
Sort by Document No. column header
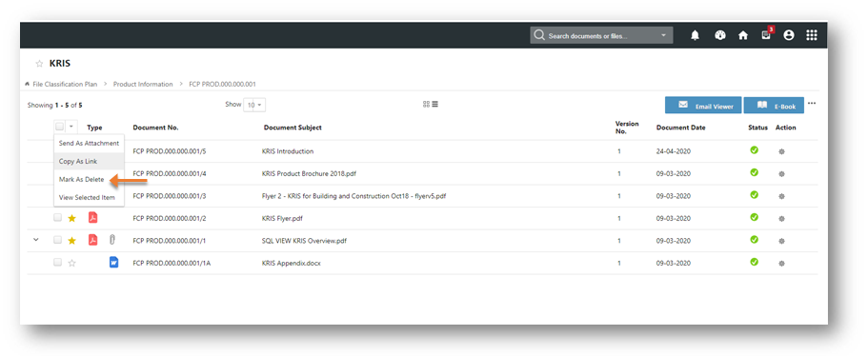click(155, 128)
